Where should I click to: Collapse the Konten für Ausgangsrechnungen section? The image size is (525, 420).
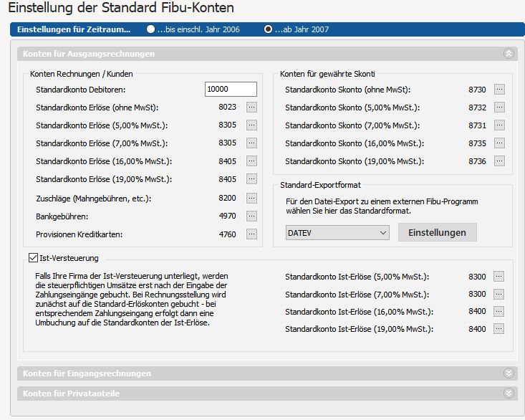(509, 54)
